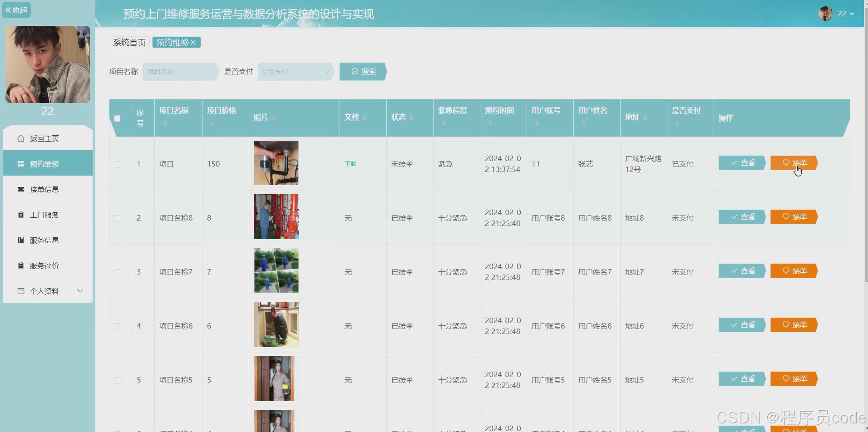Click address cell 广场新兴路12号
Viewport: 868px width, 432px height.
pyautogui.click(x=643, y=164)
